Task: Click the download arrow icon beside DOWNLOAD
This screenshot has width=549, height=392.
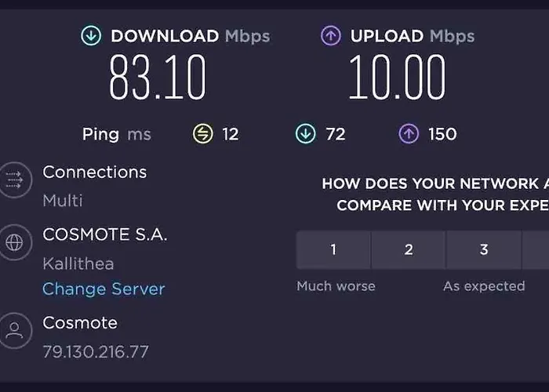Action: [91, 36]
